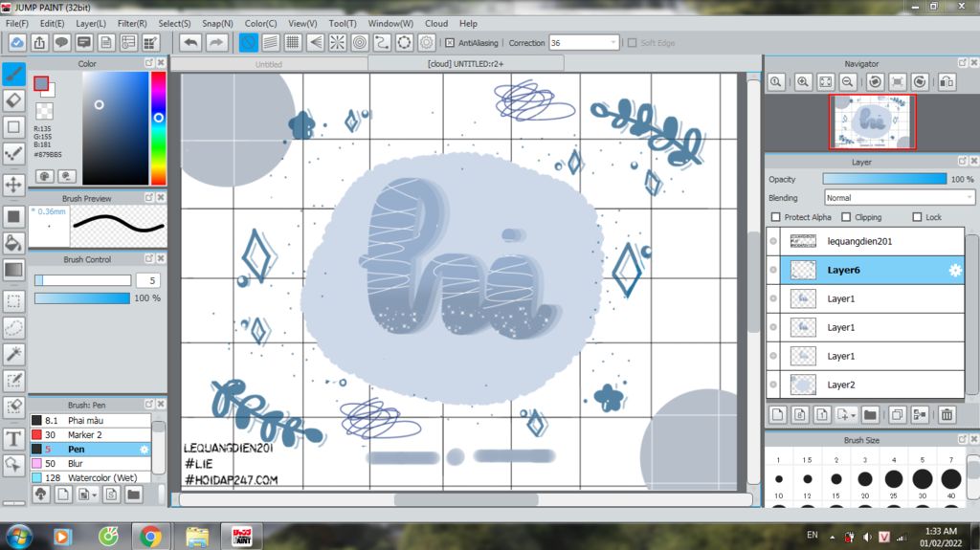Fit canvas to window in Navigator
Screen dimensions: 980x550
826,82
